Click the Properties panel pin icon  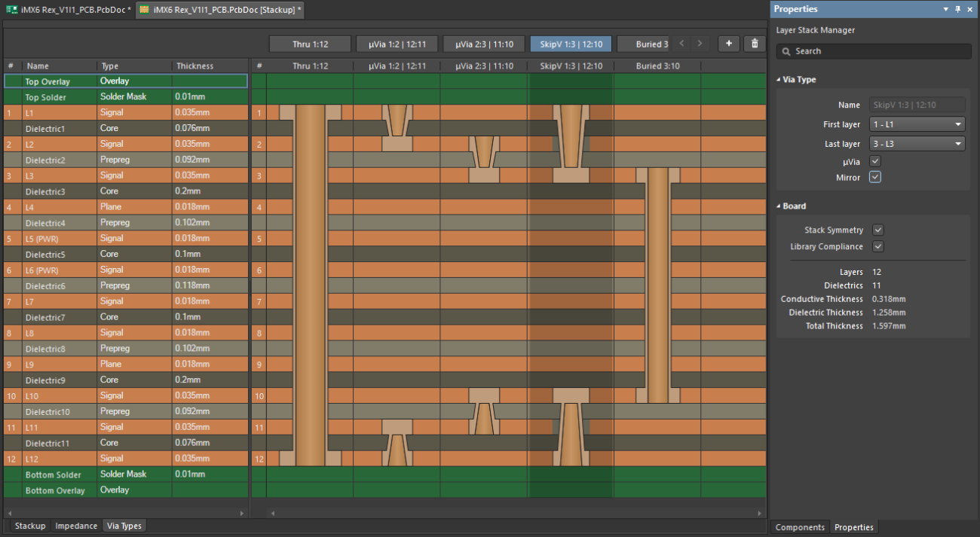tap(957, 9)
